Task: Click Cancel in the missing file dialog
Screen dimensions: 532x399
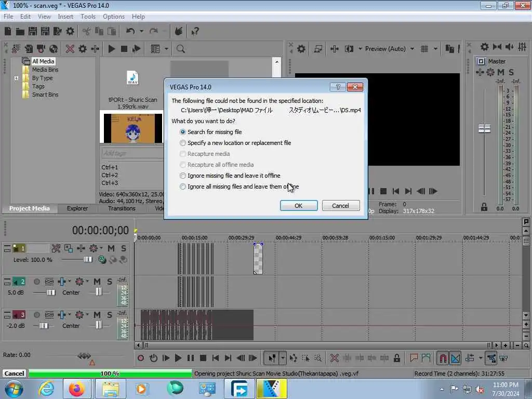Action: pyautogui.click(x=341, y=206)
